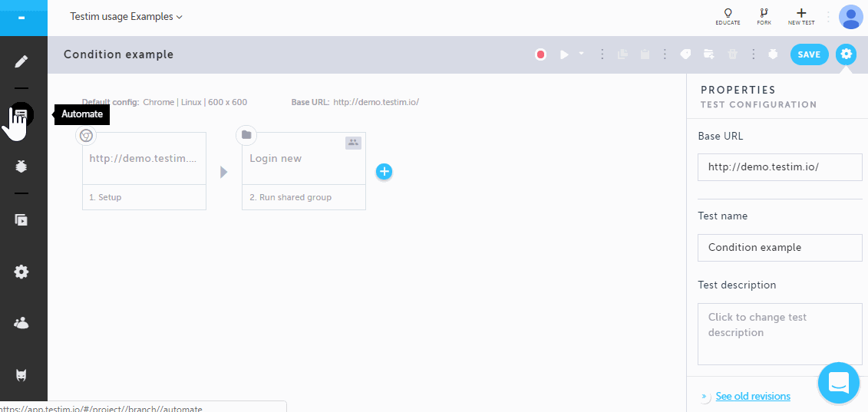Click the Base URL value in config line
This screenshot has width=868, height=412.
click(376, 102)
